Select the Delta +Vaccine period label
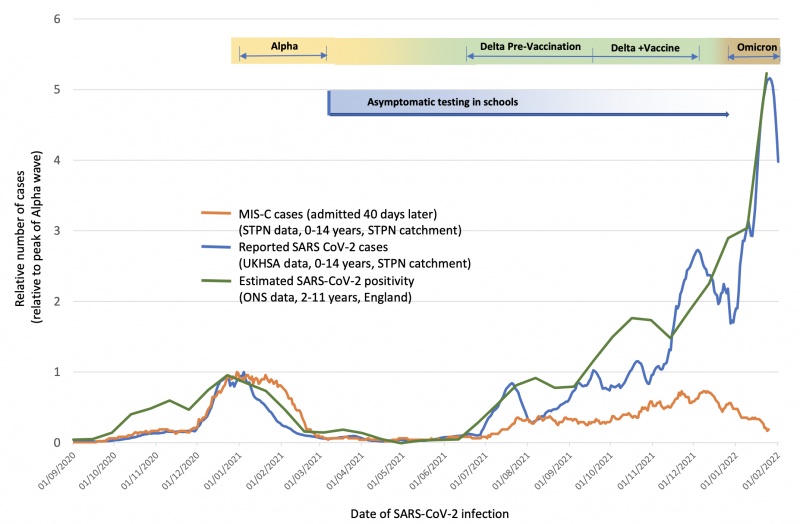 [645, 46]
